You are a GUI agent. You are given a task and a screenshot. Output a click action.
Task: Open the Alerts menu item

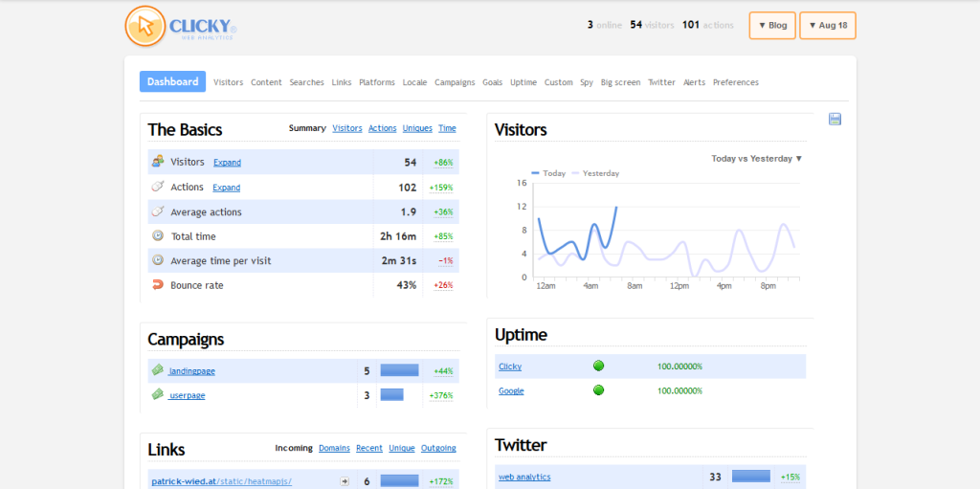[695, 82]
